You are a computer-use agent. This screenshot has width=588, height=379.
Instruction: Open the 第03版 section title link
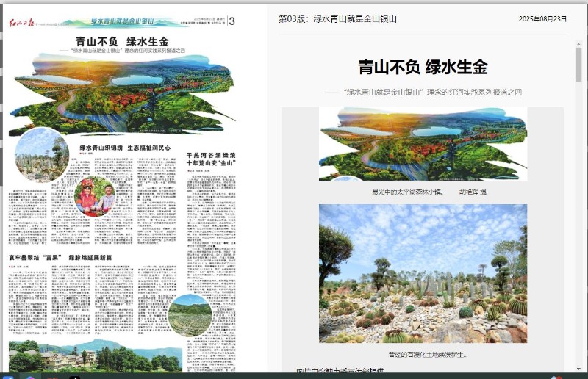tap(337, 19)
